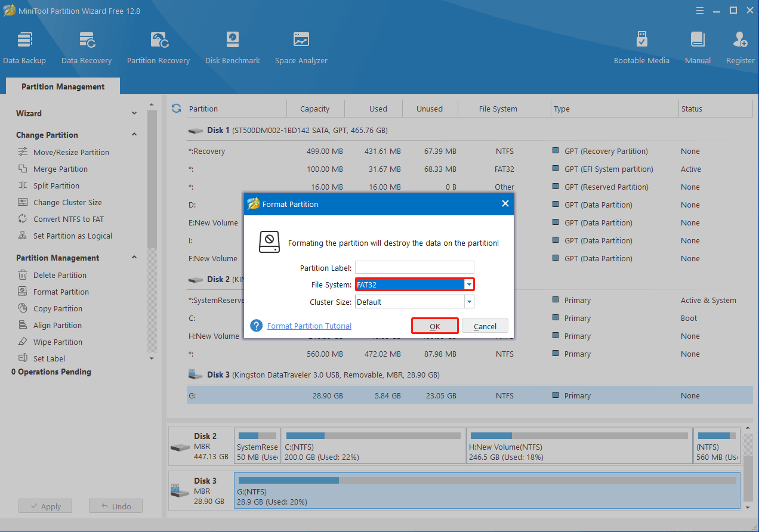Select the H:New Volume(NTFS) disk map block
The width and height of the screenshot is (759, 532).
(x=579, y=446)
